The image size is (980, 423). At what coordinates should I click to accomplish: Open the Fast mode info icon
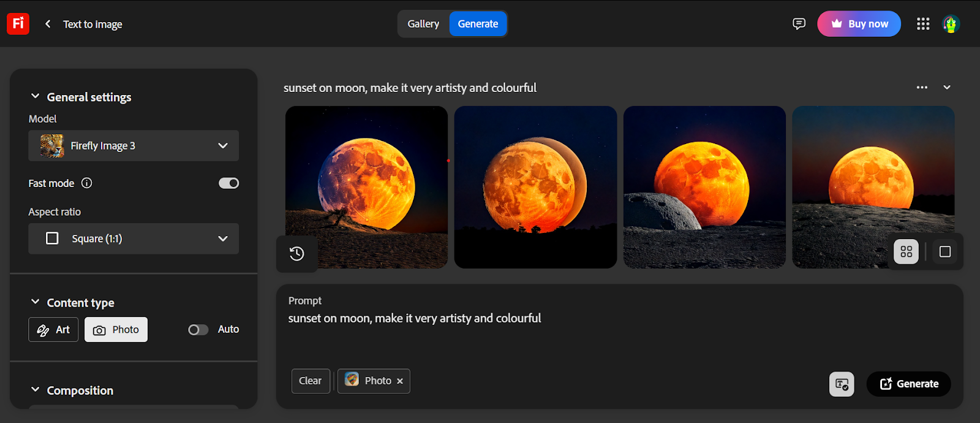[x=87, y=183]
